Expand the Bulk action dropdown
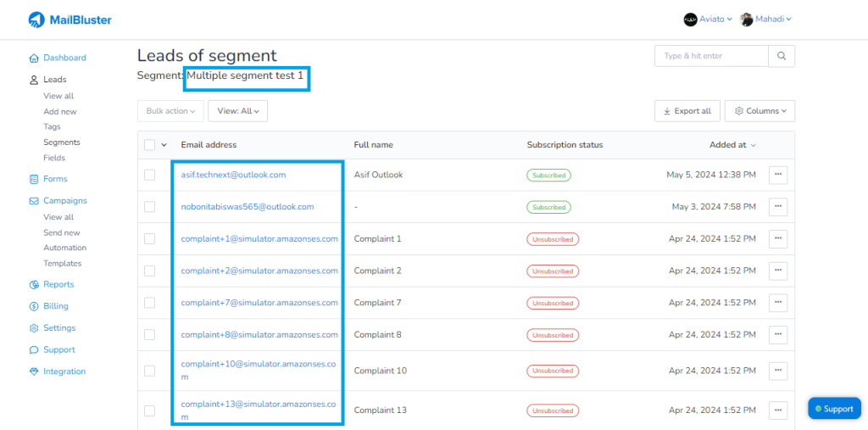868x430 pixels. [x=170, y=111]
